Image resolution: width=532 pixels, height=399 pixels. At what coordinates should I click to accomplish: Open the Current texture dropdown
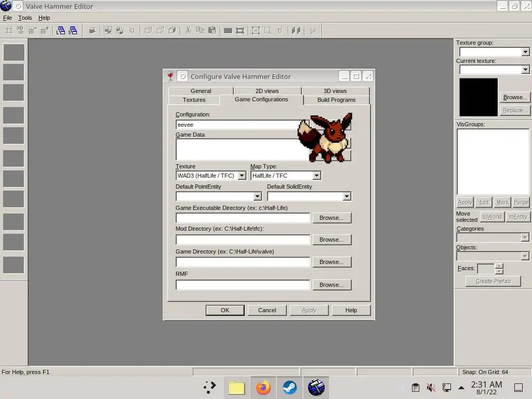[x=525, y=70]
